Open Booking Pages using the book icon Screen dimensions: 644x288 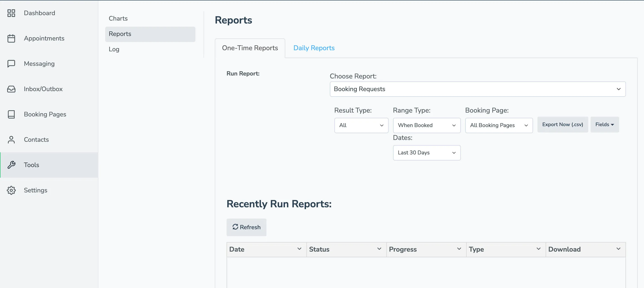11,114
